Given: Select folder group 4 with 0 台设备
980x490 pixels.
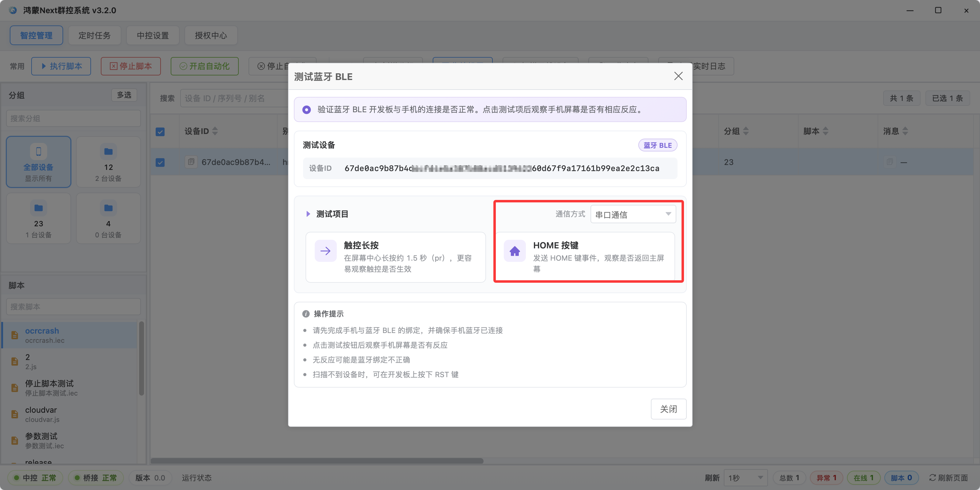Looking at the screenshot, I should click(108, 218).
